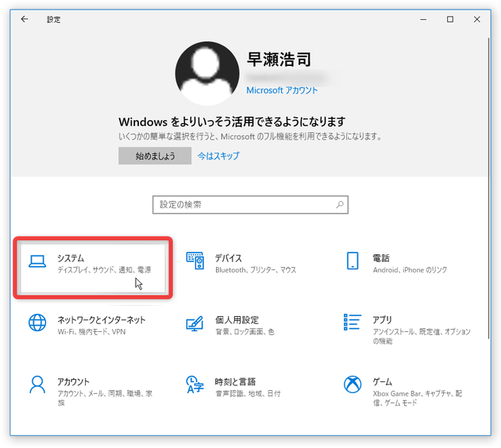This screenshot has width=501, height=448.
Task: Close the 設定 window
Action: pyautogui.click(x=476, y=20)
